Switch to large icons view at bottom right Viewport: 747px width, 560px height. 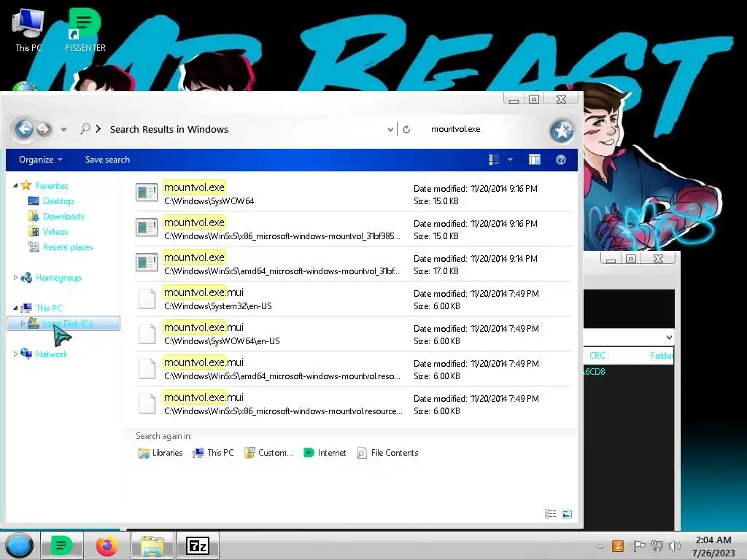coord(566,514)
